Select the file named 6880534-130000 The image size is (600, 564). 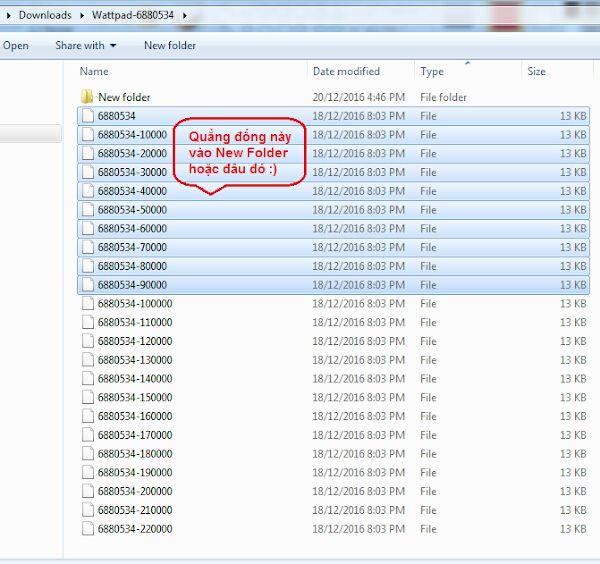pyautogui.click(x=135, y=360)
